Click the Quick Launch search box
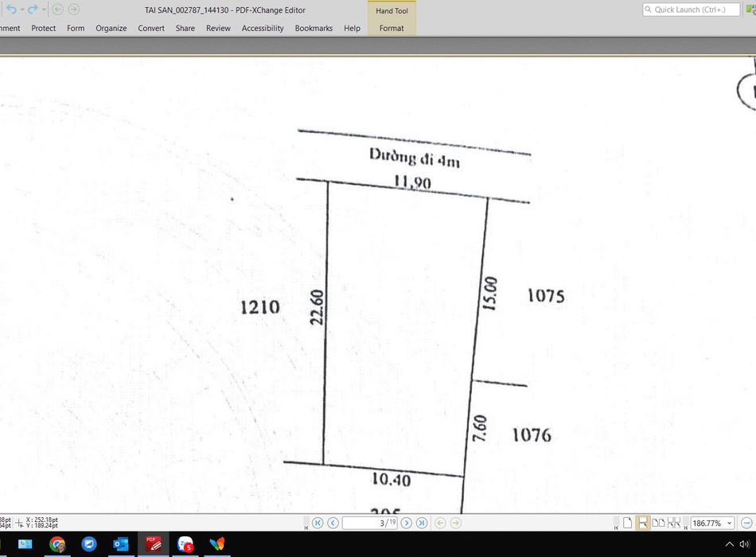 click(694, 10)
